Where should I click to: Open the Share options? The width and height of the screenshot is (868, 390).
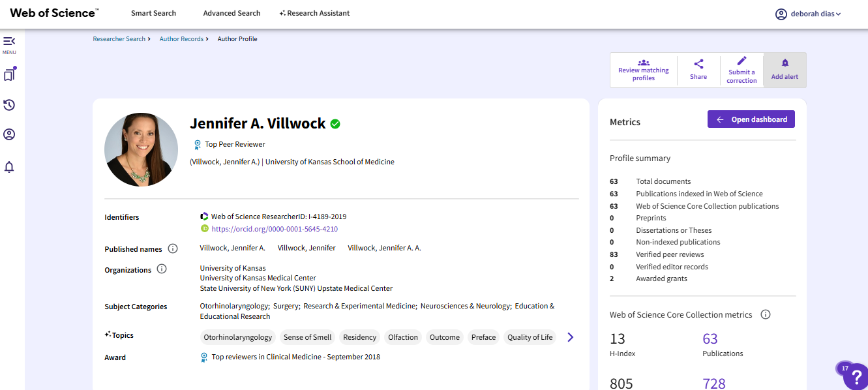click(x=698, y=70)
